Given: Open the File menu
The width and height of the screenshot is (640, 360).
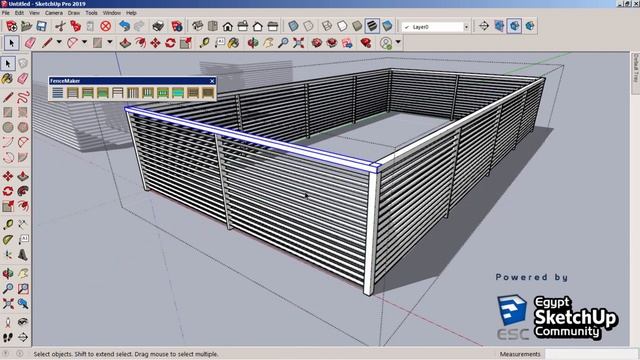Looking at the screenshot, I should [x=6, y=13].
